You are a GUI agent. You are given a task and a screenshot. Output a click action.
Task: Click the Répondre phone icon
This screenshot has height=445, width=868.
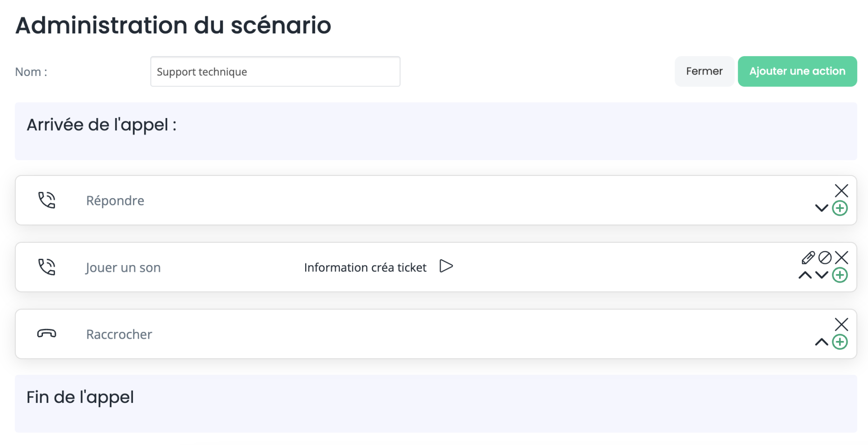(47, 200)
